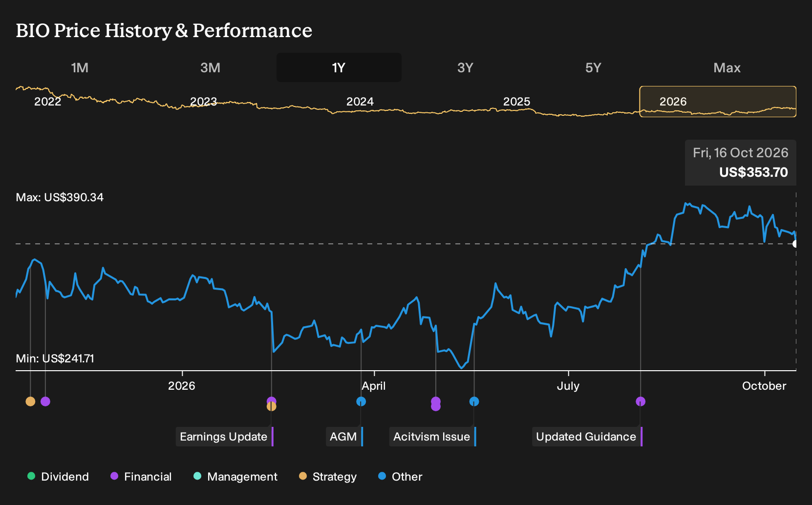812x505 pixels.
Task: Open the Updated Guidance event label
Action: click(x=587, y=437)
